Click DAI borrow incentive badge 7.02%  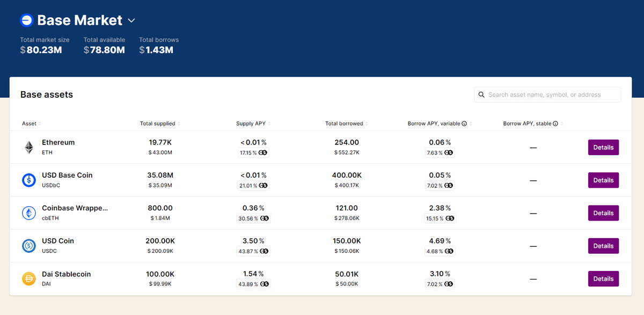(440, 284)
